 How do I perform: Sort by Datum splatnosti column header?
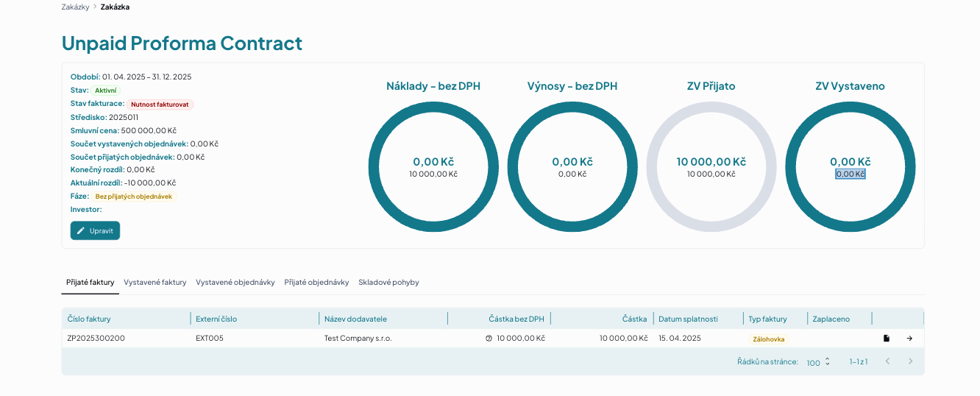(688, 319)
